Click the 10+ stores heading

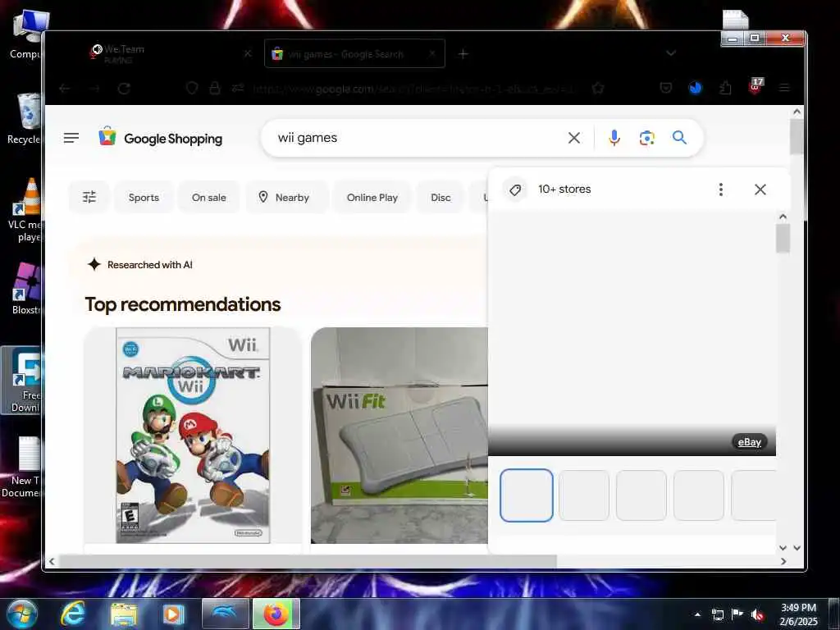[x=564, y=189]
